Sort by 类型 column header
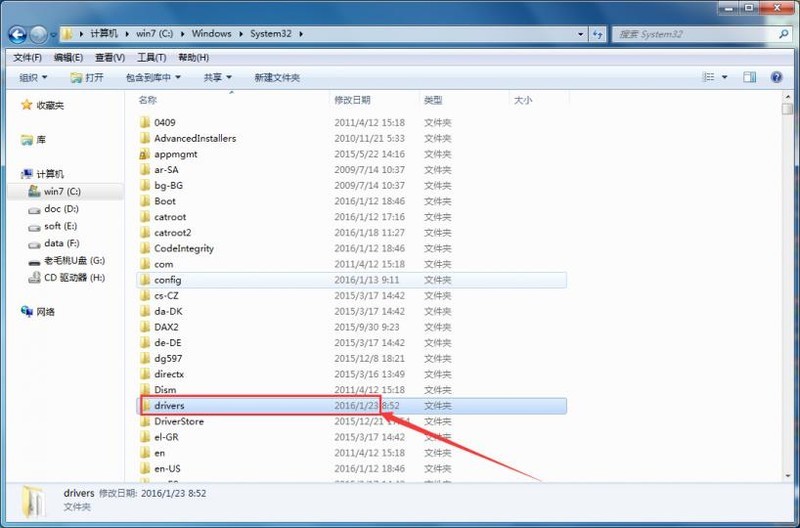 [433, 100]
